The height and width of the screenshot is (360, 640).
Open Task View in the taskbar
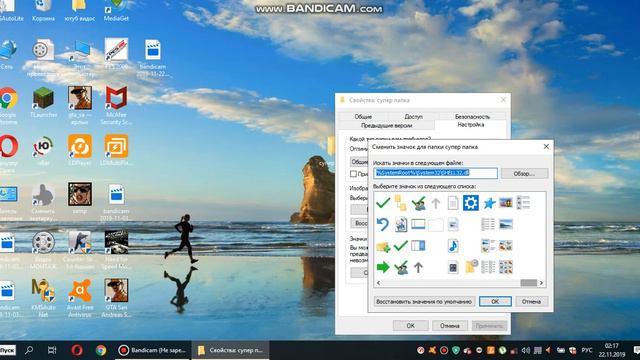[x=52, y=350]
